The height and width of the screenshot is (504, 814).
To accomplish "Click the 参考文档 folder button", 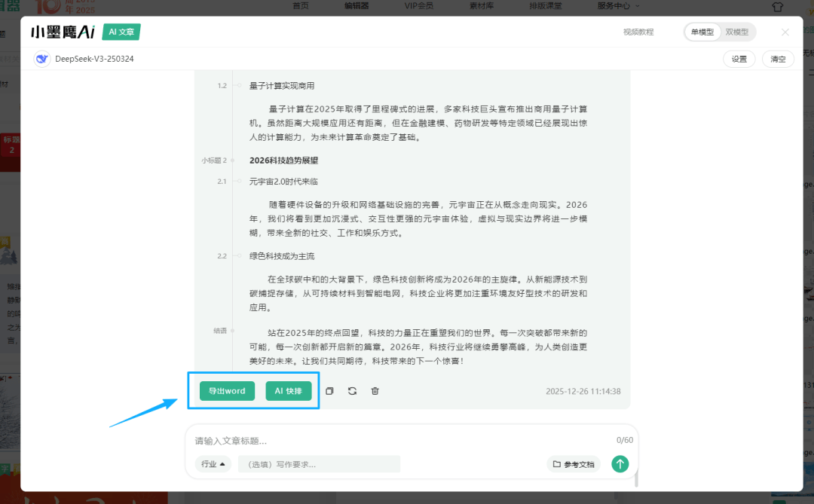I will [574, 464].
